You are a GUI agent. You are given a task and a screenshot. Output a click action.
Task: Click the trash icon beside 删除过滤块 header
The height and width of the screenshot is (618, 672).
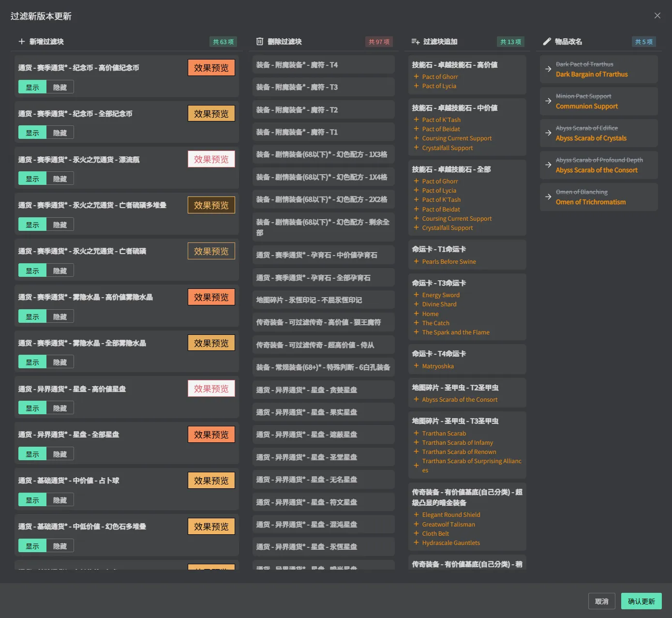pyautogui.click(x=260, y=42)
